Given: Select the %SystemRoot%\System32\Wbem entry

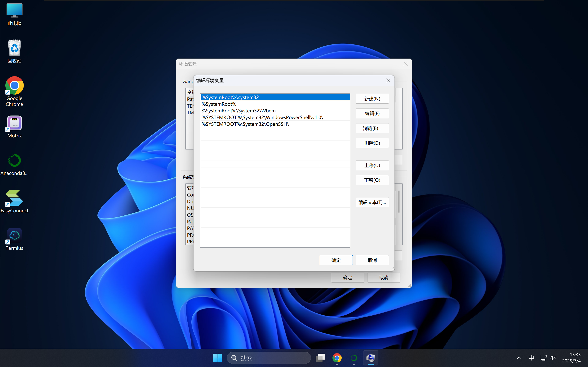Looking at the screenshot, I should tap(239, 111).
